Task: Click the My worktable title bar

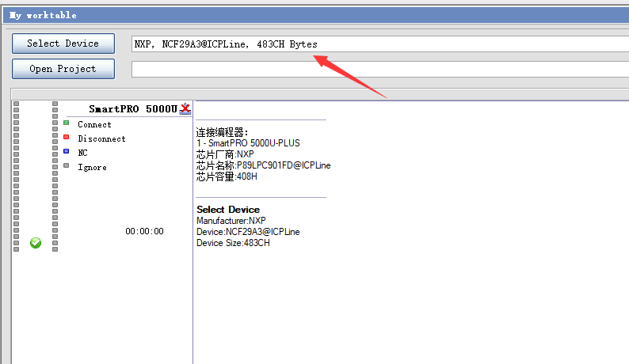Action: click(x=316, y=15)
